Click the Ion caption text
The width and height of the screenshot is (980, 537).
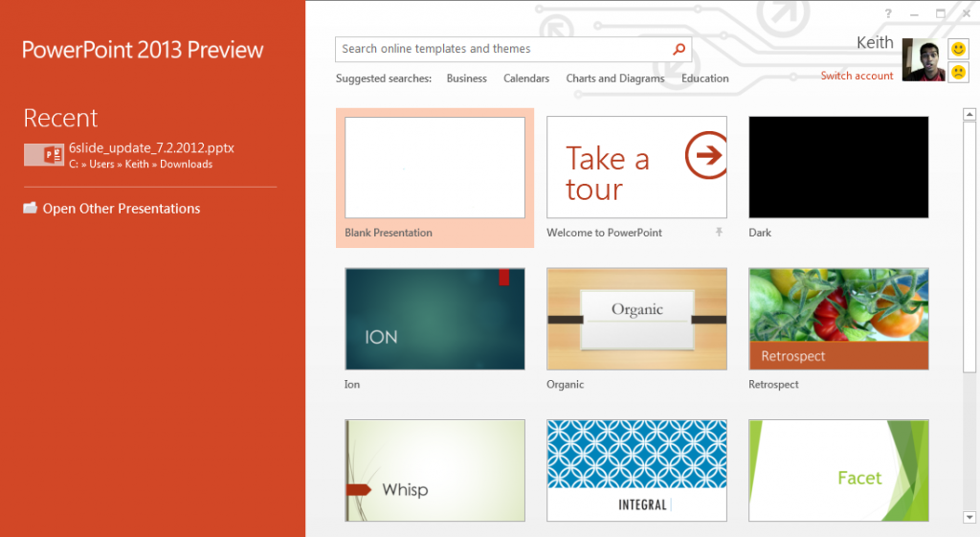pyautogui.click(x=352, y=385)
